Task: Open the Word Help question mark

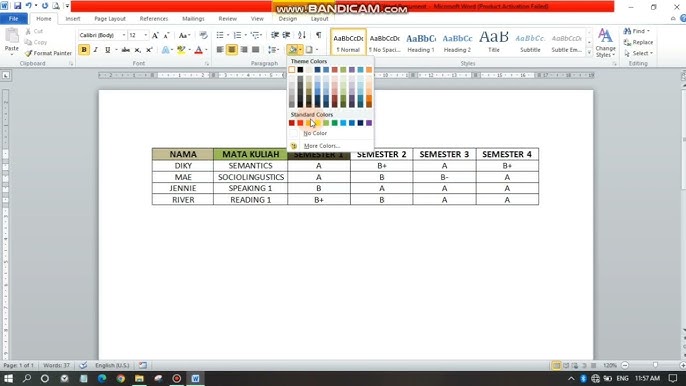Action: 683,18
